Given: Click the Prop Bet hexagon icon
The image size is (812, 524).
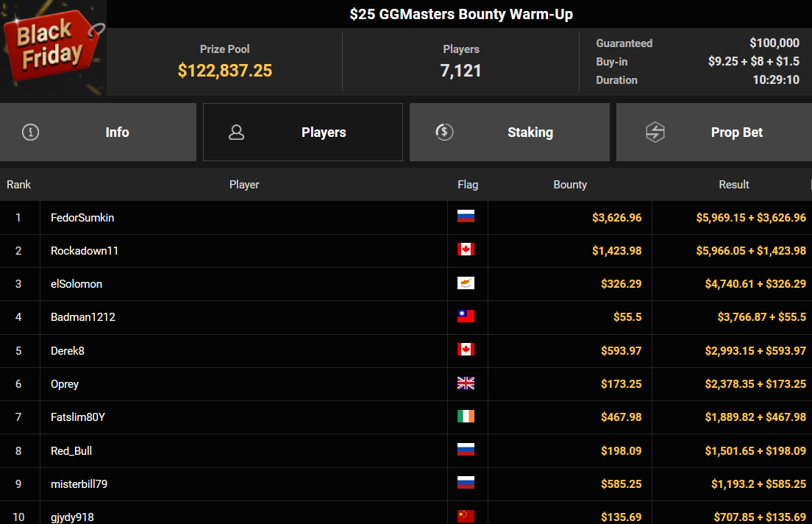Looking at the screenshot, I should (655, 132).
